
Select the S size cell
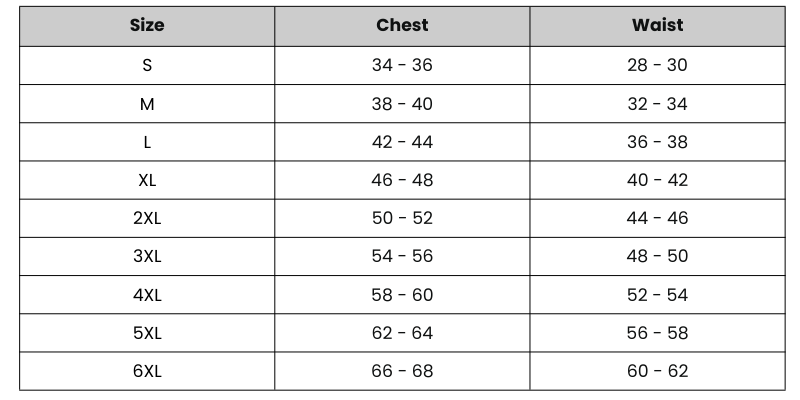[x=147, y=65]
